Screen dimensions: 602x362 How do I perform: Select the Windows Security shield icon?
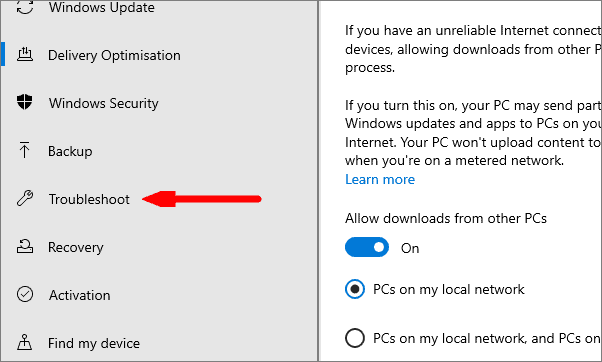[25, 102]
